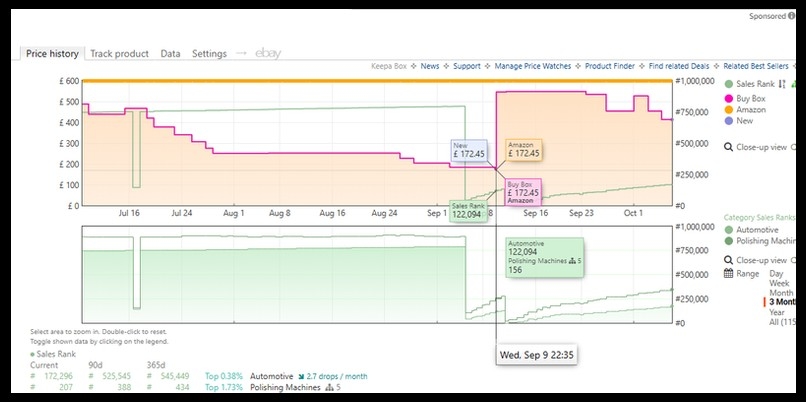This screenshot has width=806, height=402.
Task: Click the Sales Rank heading below the charts
Action: tap(56, 354)
